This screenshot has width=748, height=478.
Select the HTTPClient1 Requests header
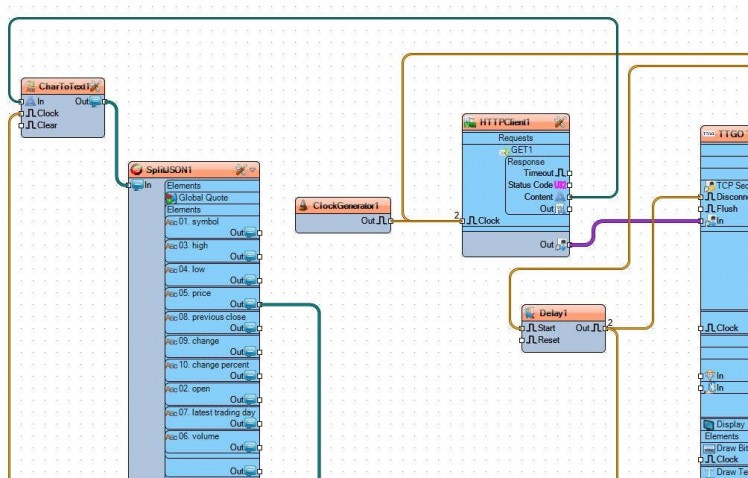click(516, 138)
